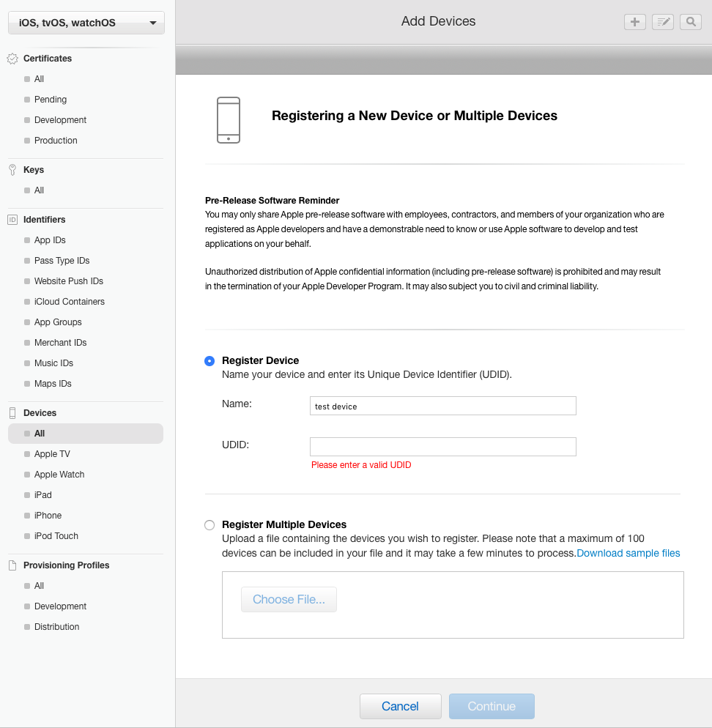Open the iOS, tvOS, watchOS platform dropdown

[x=86, y=23]
